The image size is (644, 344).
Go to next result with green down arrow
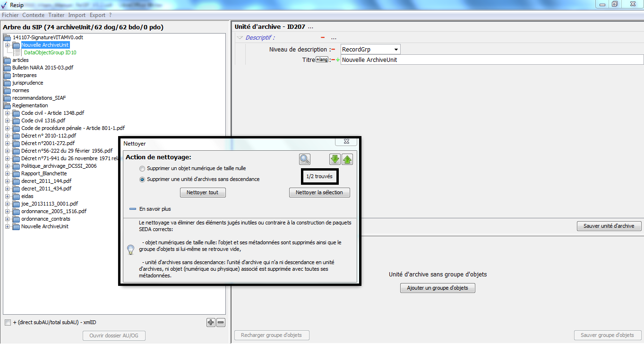[335, 159]
